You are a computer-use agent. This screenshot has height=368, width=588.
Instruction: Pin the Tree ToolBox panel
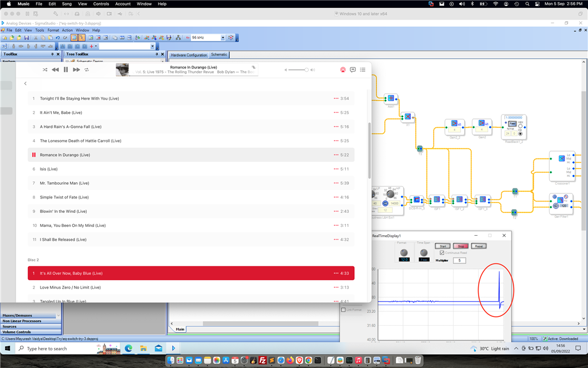(x=157, y=54)
